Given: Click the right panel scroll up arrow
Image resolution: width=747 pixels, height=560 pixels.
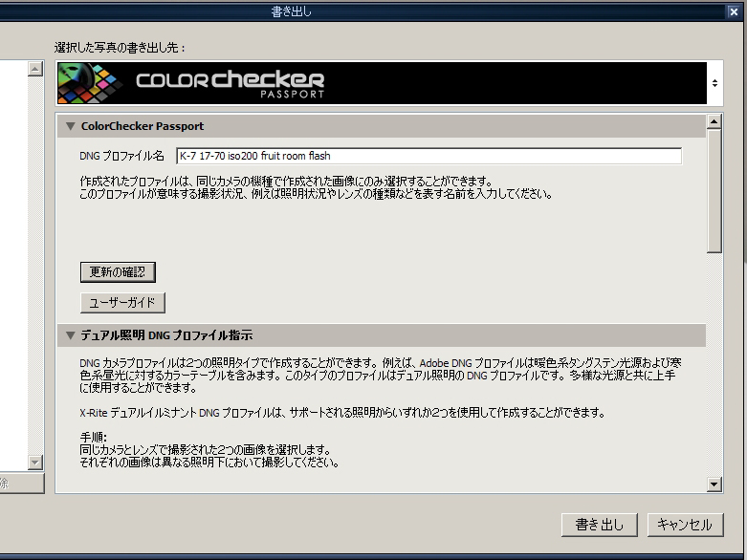Looking at the screenshot, I should coord(714,122).
